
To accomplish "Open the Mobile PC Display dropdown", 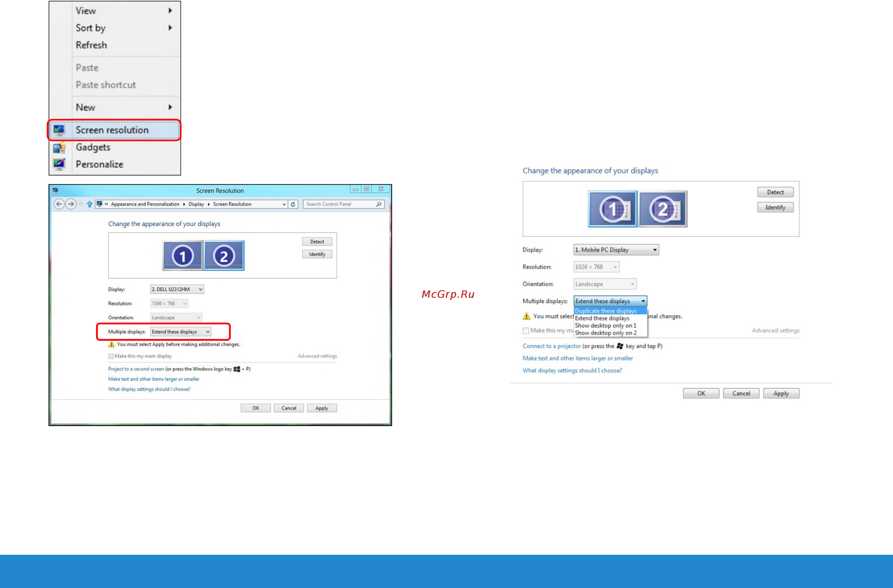I will (616, 250).
